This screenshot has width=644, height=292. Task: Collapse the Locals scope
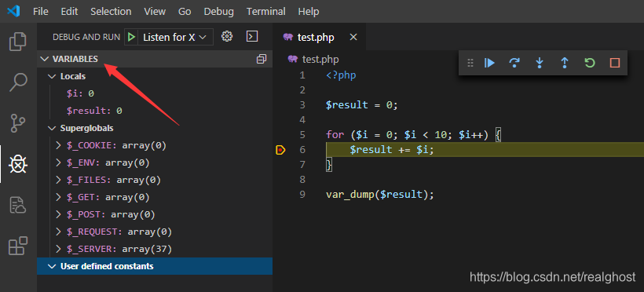point(52,76)
